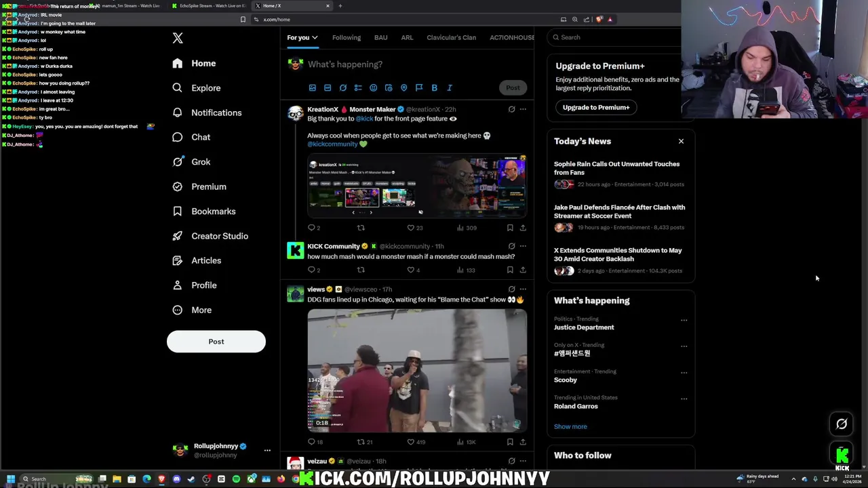Bookmark the KreationX post
The image size is (868, 488).
coord(510,228)
